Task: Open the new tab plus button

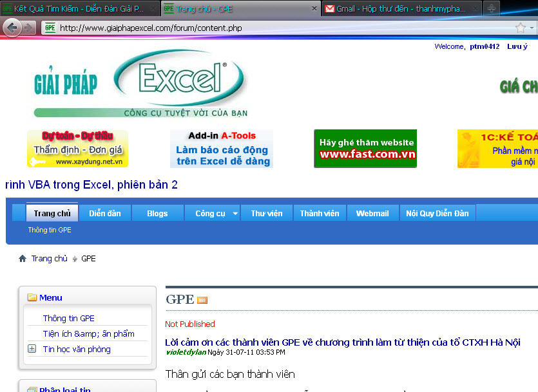Action: coord(492,8)
